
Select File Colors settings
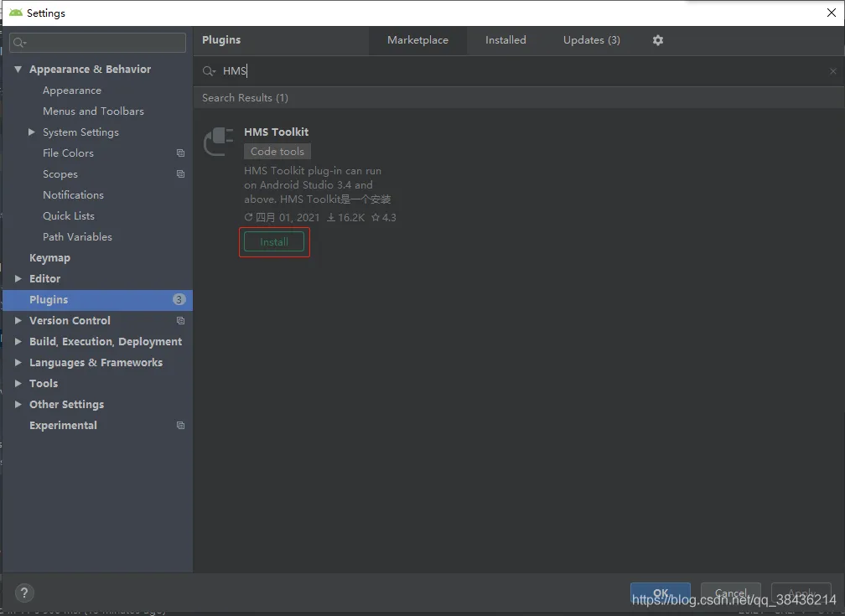(x=68, y=153)
